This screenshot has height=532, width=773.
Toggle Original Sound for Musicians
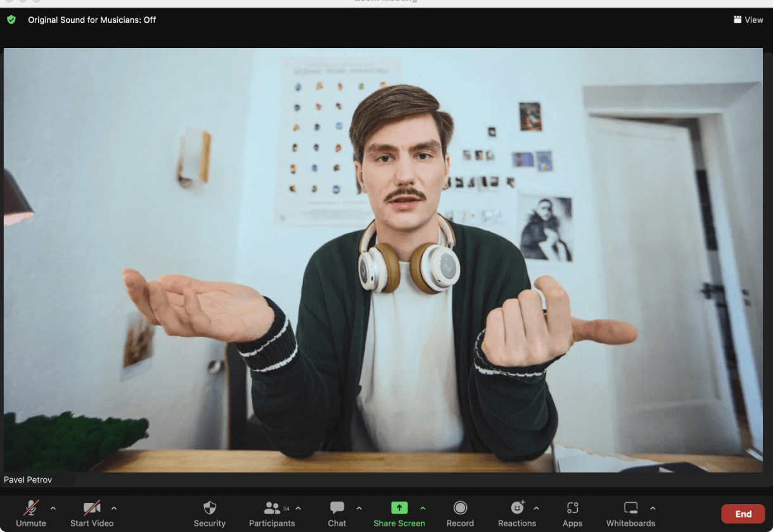(x=92, y=20)
